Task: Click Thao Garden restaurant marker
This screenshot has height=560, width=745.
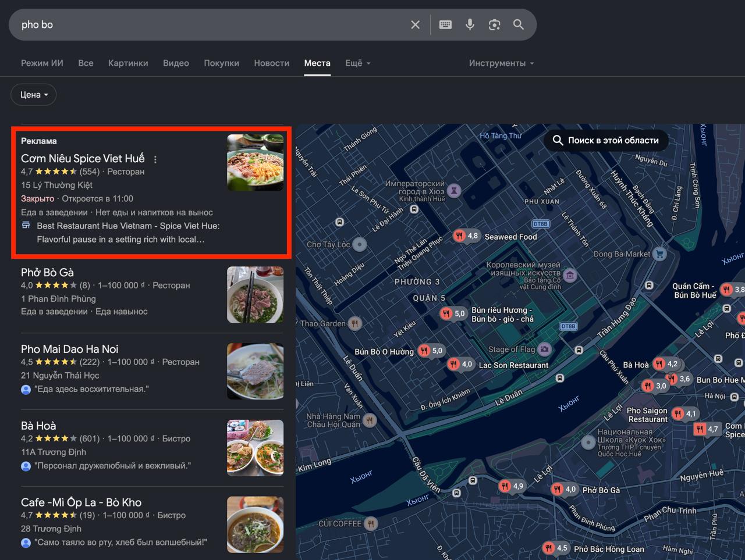Action: pyautogui.click(x=354, y=323)
